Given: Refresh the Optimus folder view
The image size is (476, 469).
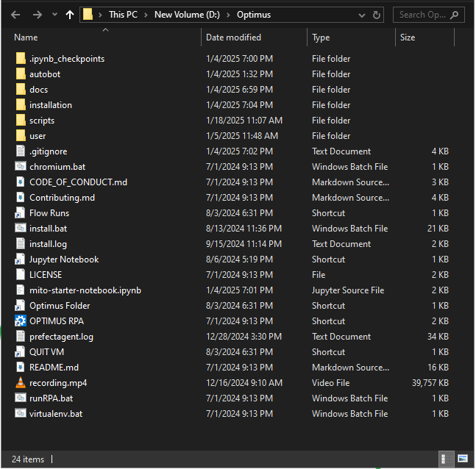Looking at the screenshot, I should 377,15.
